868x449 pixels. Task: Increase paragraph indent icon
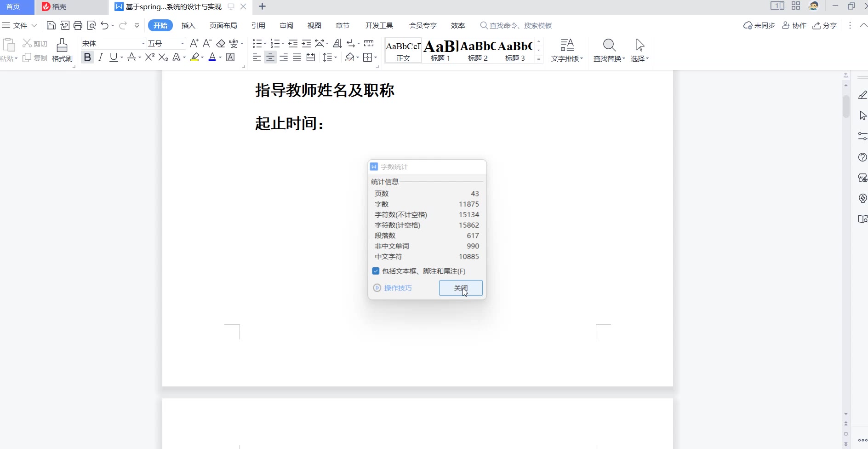pos(306,43)
